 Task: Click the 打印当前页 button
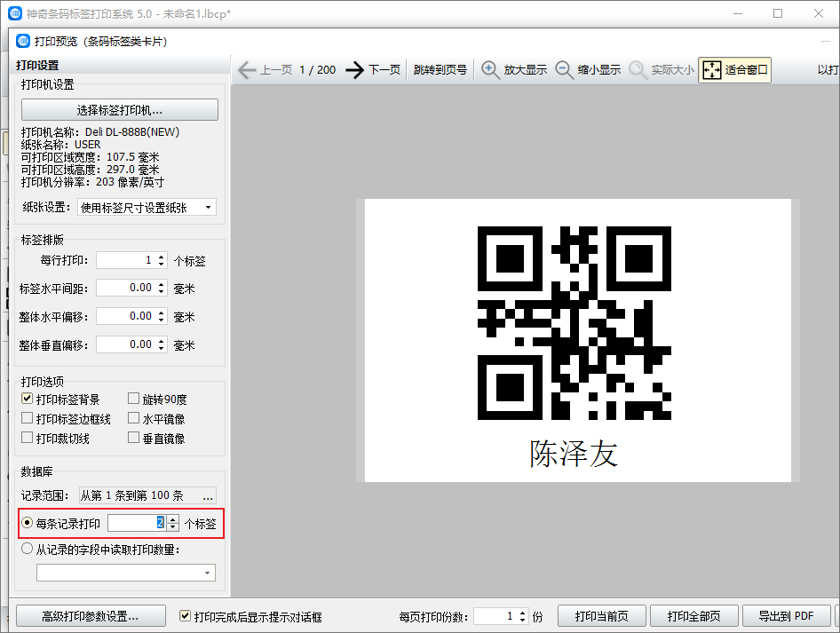point(602,616)
